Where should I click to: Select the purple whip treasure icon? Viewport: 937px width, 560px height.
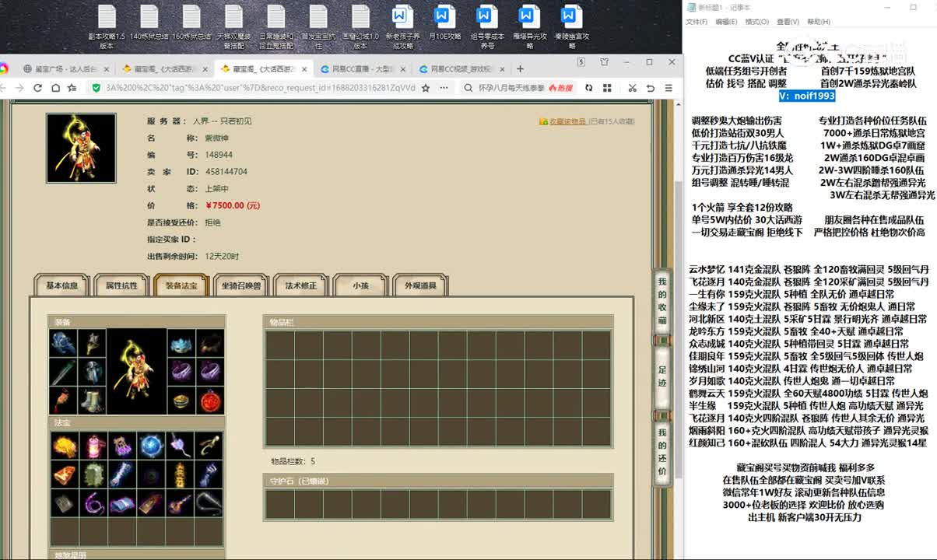click(93, 503)
